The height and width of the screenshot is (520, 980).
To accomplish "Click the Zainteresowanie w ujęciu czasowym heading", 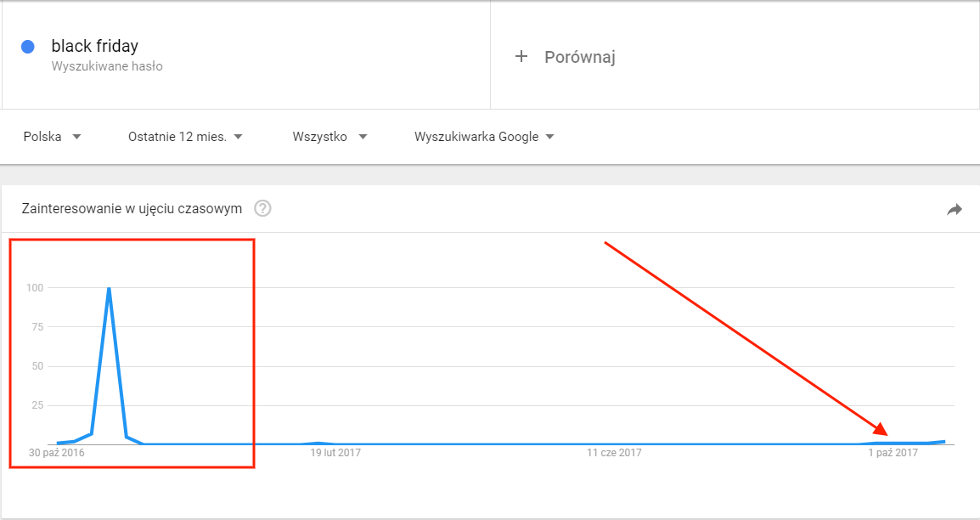I will click(132, 209).
